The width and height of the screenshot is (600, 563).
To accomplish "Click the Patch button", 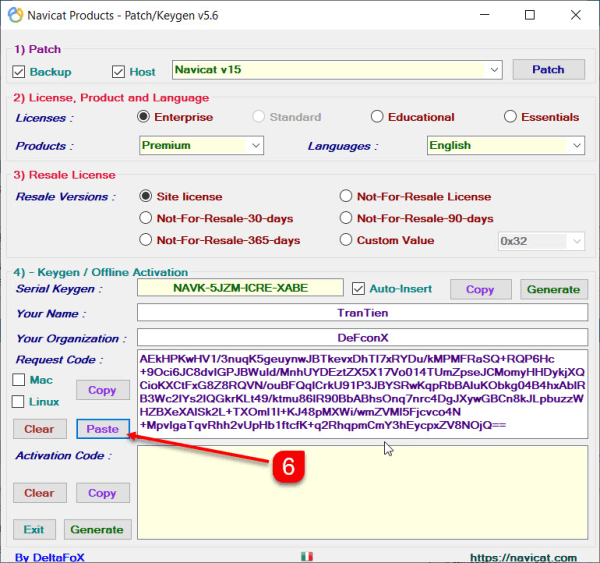I will pos(548,69).
